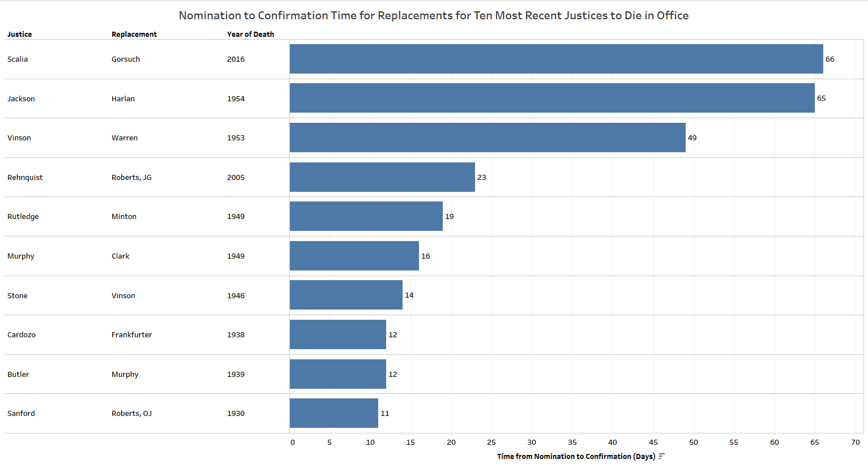This screenshot has width=868, height=468.
Task: Click the Justice column header
Action: [x=19, y=34]
